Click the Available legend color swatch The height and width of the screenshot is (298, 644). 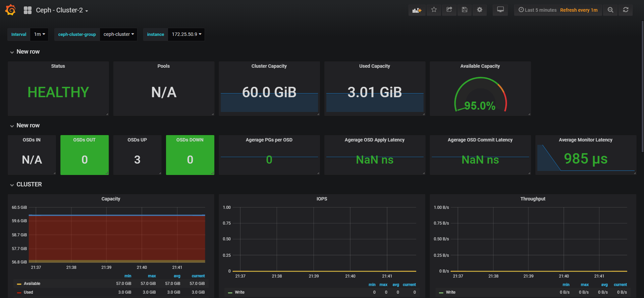(19, 284)
